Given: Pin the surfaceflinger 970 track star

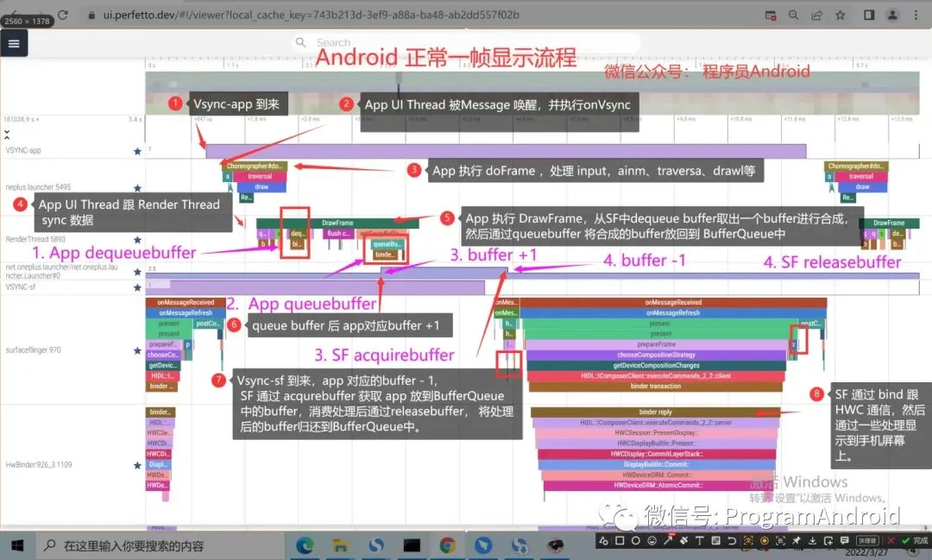Looking at the screenshot, I should coord(137,350).
